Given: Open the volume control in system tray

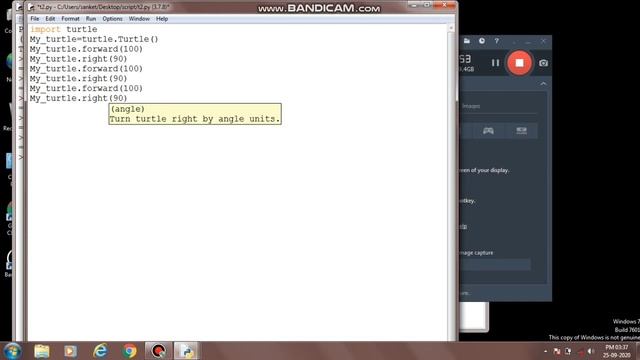Looking at the screenshot, I should (x=590, y=351).
